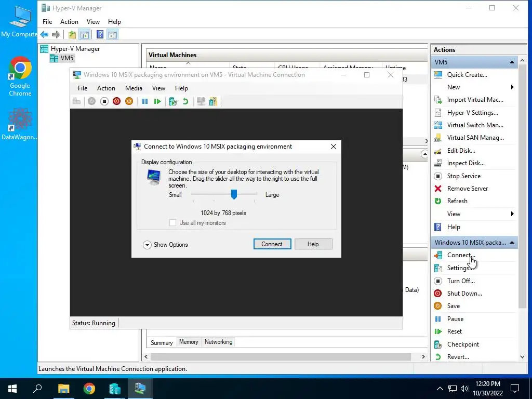Toggle Show/Hide Action Pane toolbar icon
The width and height of the screenshot is (532, 399).
[113, 34]
